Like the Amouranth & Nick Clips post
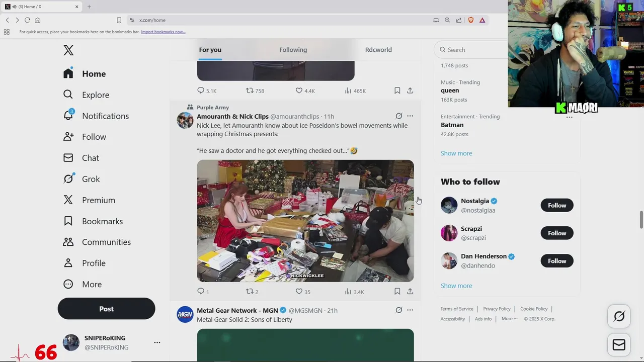The height and width of the screenshot is (362, 644). 299,292
